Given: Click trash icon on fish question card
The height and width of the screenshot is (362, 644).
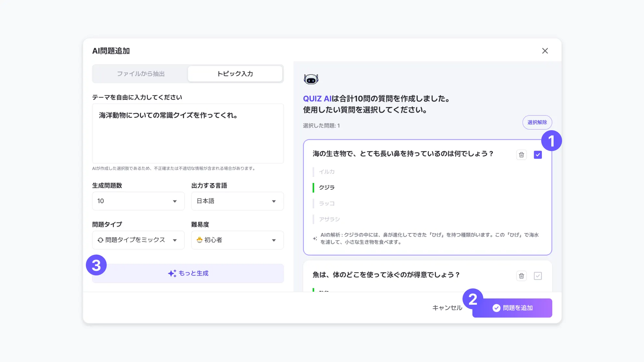Looking at the screenshot, I should pos(521,276).
